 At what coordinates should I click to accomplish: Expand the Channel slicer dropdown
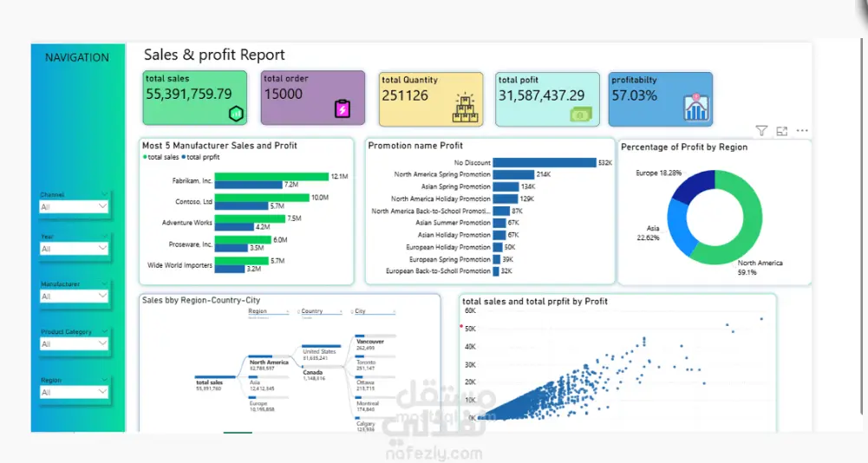click(x=74, y=206)
